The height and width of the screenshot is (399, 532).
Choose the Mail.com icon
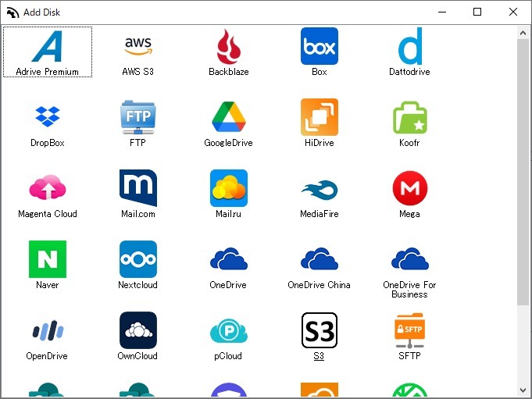click(138, 188)
